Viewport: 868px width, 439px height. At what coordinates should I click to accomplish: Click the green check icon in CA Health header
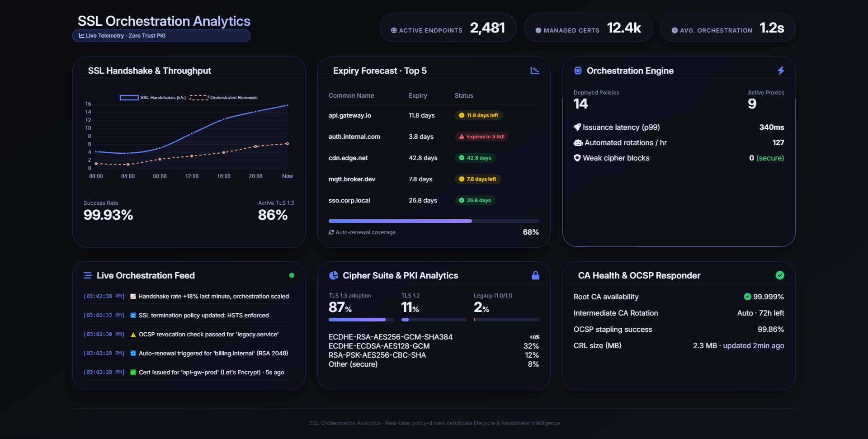click(780, 275)
